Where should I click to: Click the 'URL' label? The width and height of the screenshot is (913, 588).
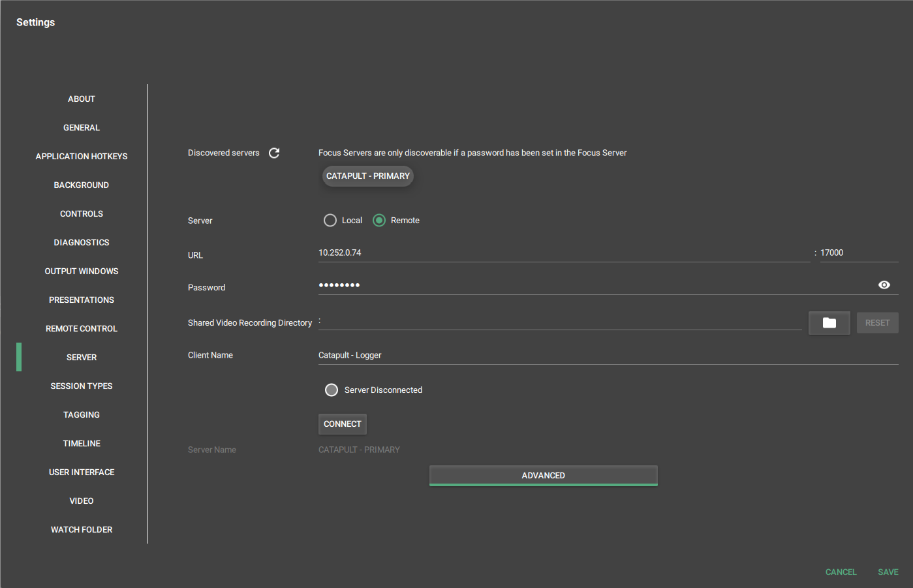195,256
